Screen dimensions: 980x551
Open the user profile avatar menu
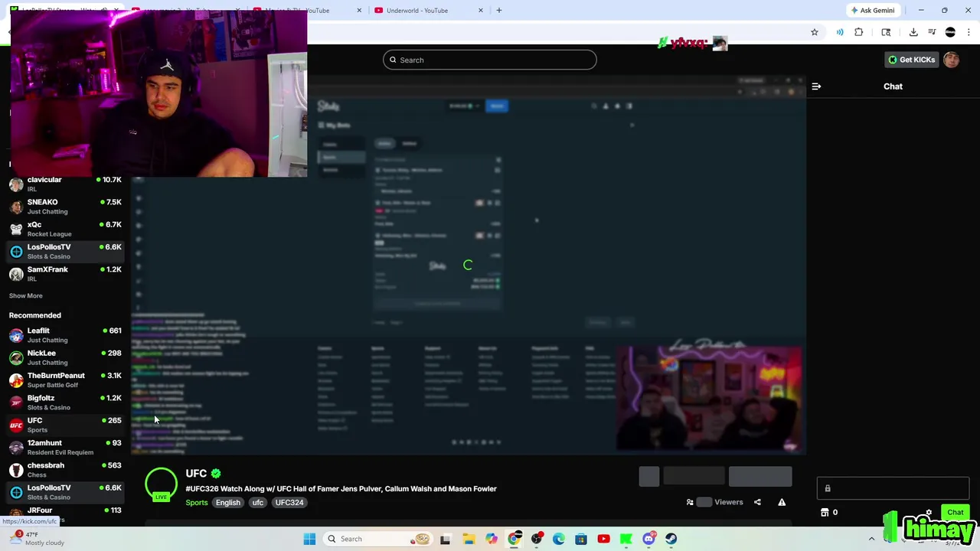(x=952, y=60)
